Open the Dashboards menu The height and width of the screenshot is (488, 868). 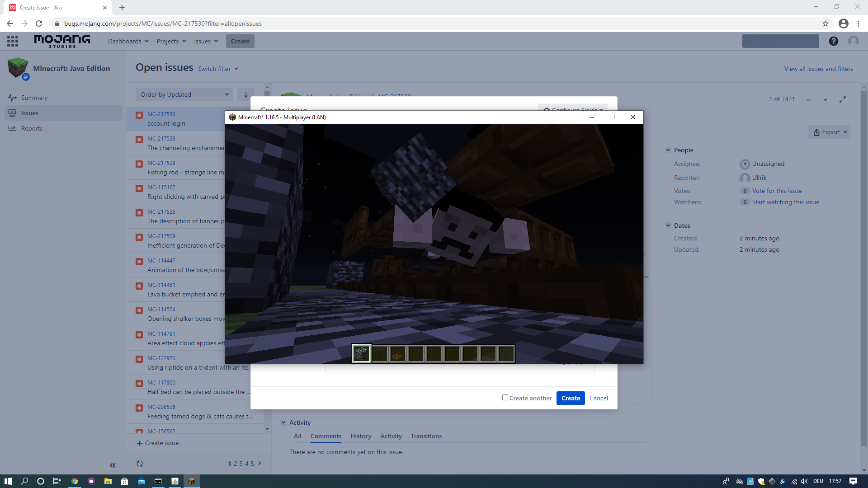tap(128, 41)
